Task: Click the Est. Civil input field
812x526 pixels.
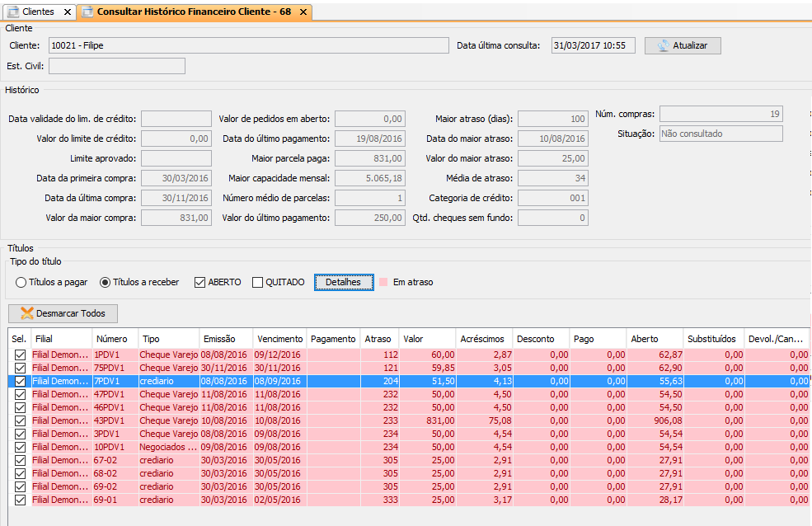Action: [117, 66]
